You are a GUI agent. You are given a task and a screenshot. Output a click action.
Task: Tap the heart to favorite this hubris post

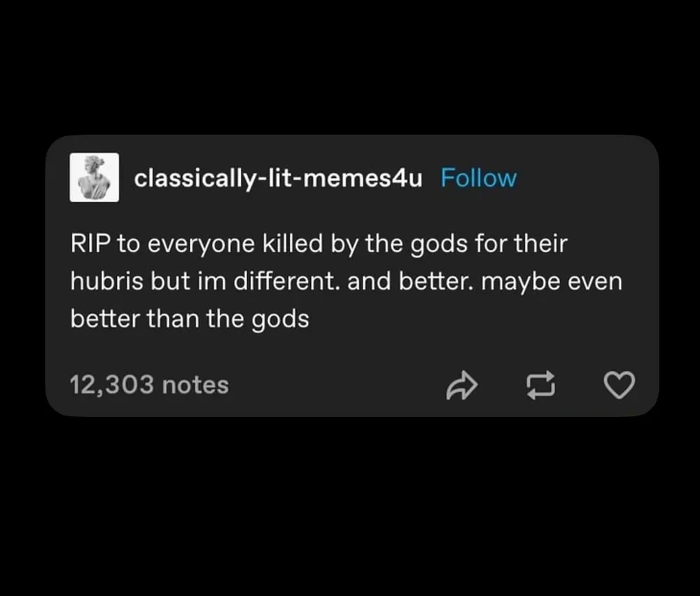[x=619, y=385]
